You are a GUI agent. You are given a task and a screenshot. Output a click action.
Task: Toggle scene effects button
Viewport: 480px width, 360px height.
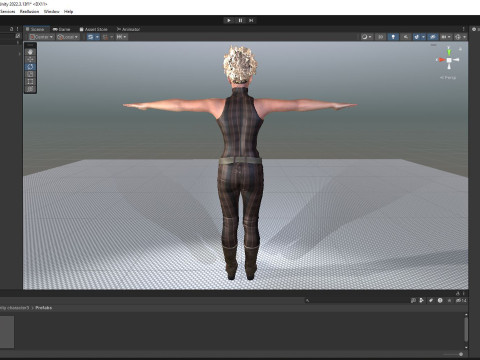417,37
